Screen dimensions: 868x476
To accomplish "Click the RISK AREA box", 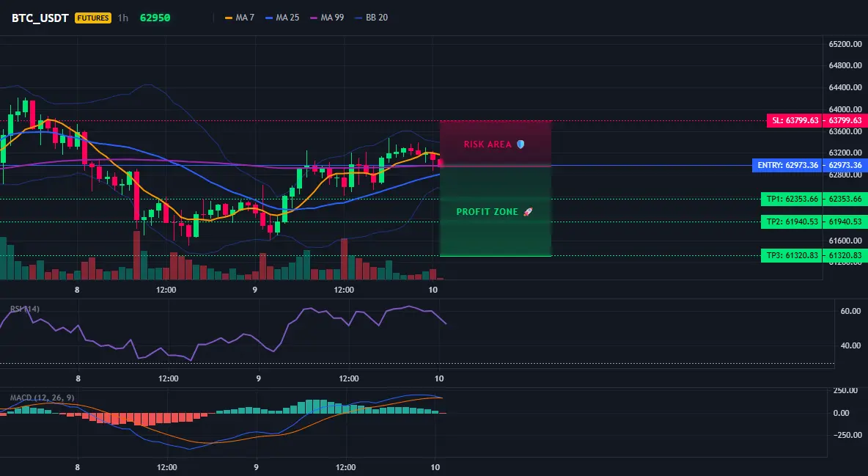I will (496, 143).
